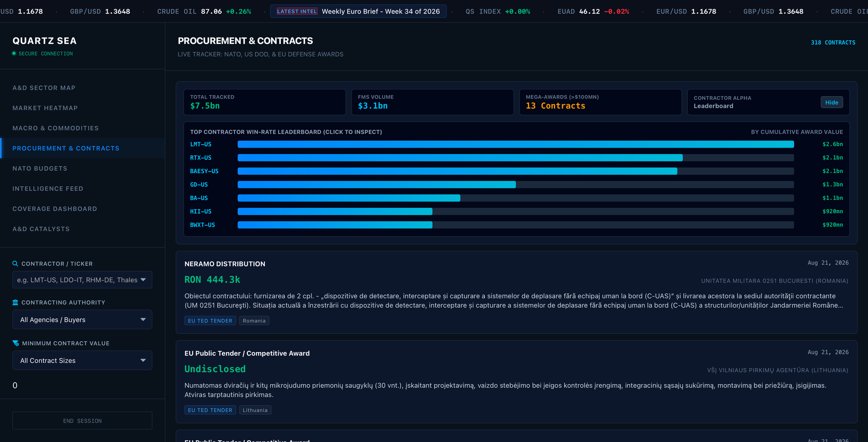Click the FMS Volume $3.1bn card
The image size is (868, 442).
click(x=433, y=102)
